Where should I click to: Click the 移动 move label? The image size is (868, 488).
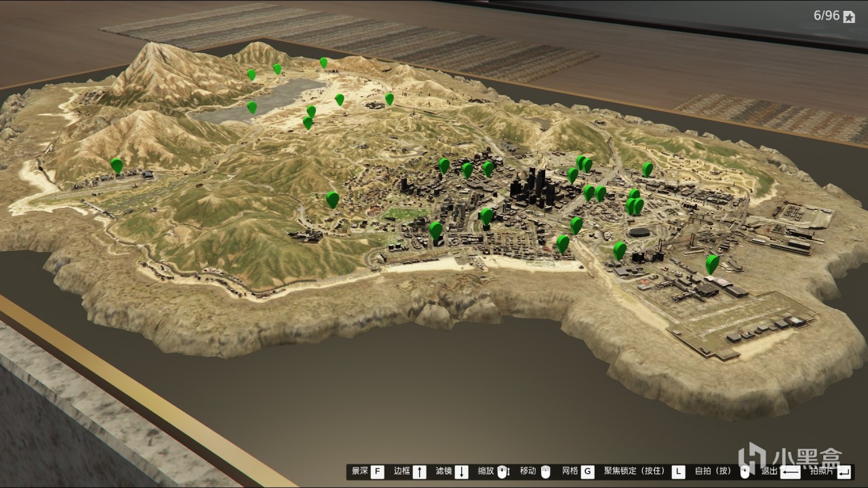click(528, 471)
